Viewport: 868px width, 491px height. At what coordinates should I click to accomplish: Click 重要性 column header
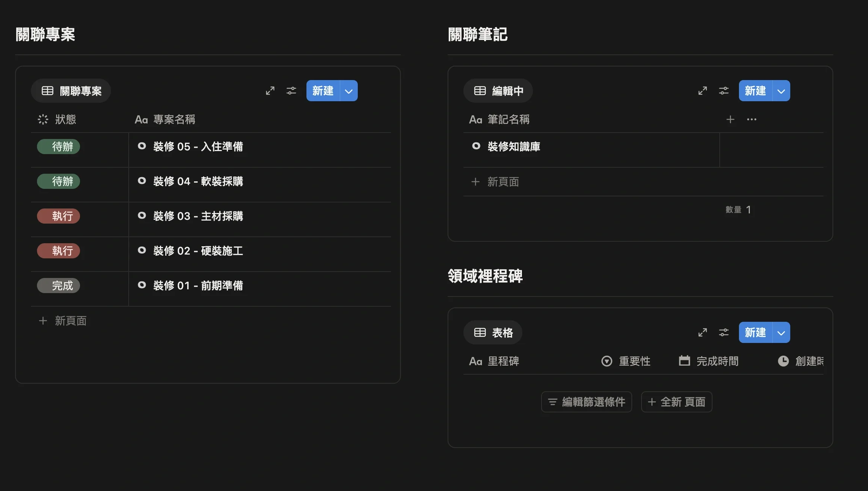[626, 361]
